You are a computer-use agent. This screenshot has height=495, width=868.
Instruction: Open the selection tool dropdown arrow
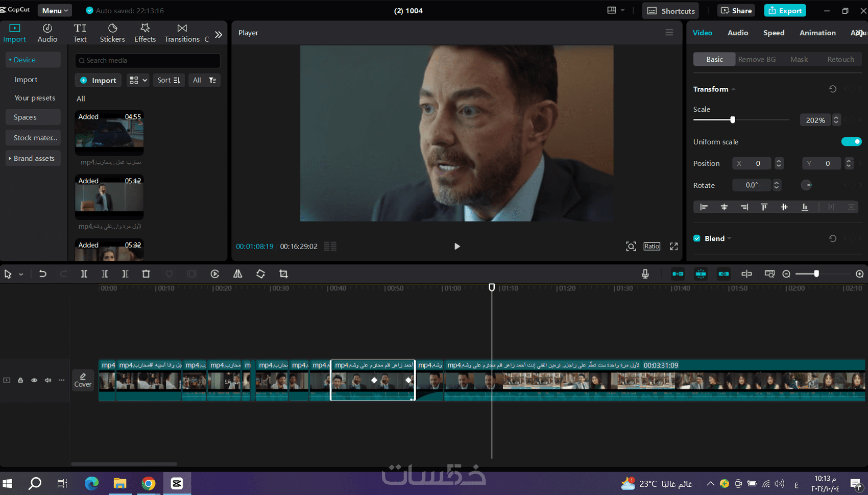(x=21, y=275)
